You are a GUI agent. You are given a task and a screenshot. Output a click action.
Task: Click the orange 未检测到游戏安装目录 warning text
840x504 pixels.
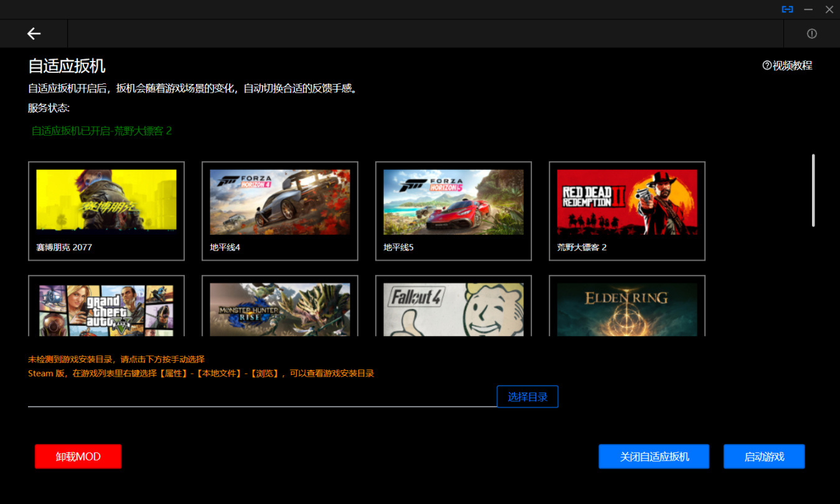116,360
